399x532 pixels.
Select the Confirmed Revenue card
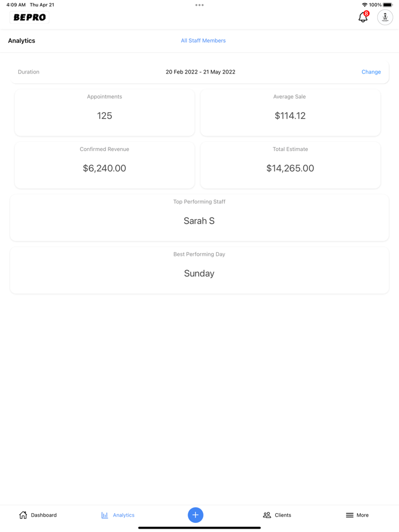pyautogui.click(x=104, y=165)
